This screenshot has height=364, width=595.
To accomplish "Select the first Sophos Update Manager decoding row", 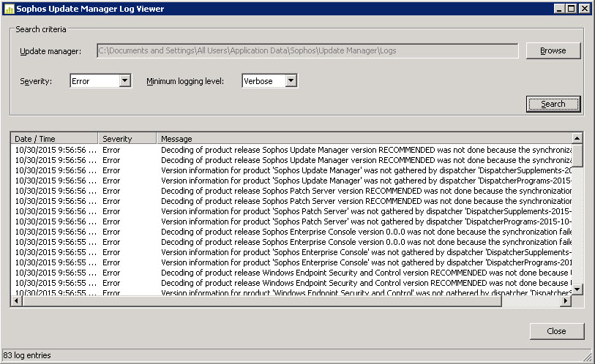I will [291, 150].
